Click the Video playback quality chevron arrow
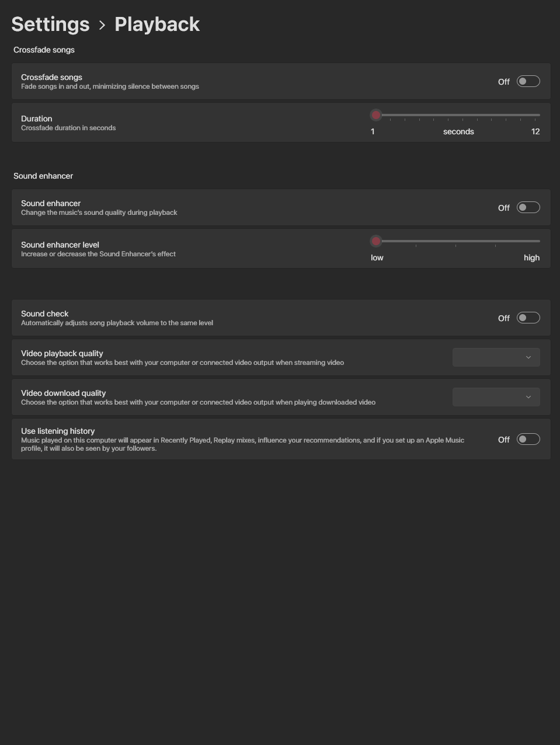 528,357
